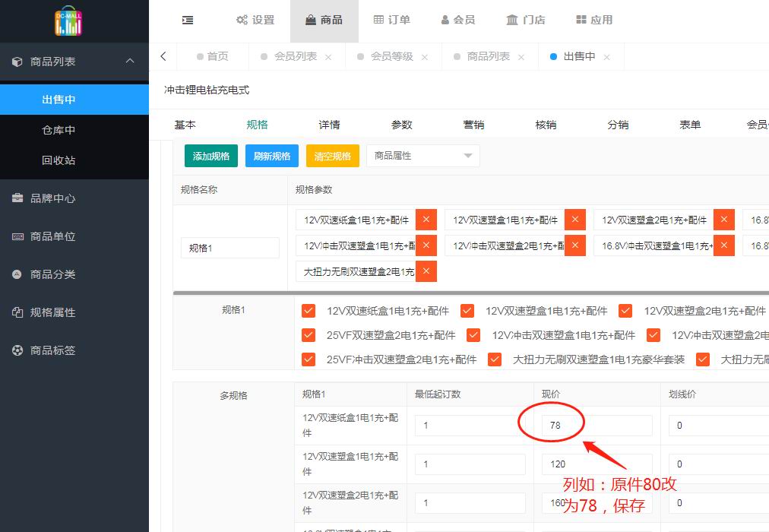
Task: Uncheck 25VF双速塑盒2电1充+配件 checkbox
Action: click(x=309, y=335)
